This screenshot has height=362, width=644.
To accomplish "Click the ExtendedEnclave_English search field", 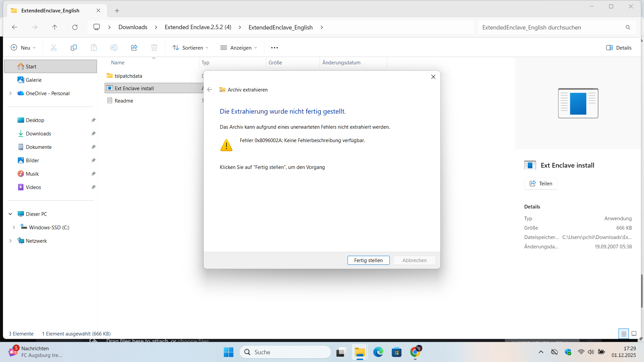I will tap(550, 27).
